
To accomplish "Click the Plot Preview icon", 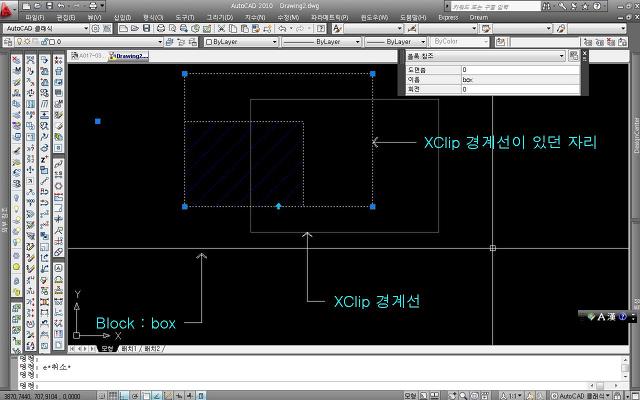I will pos(173,28).
